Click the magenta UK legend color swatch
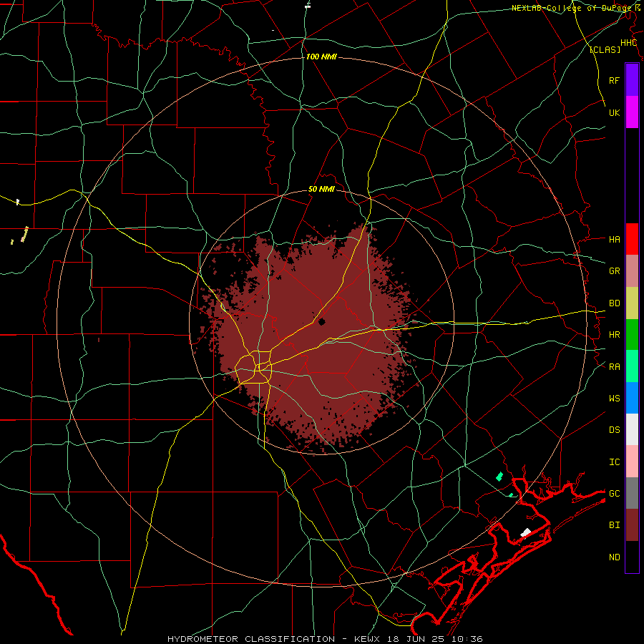644x644 pixels. (632, 112)
